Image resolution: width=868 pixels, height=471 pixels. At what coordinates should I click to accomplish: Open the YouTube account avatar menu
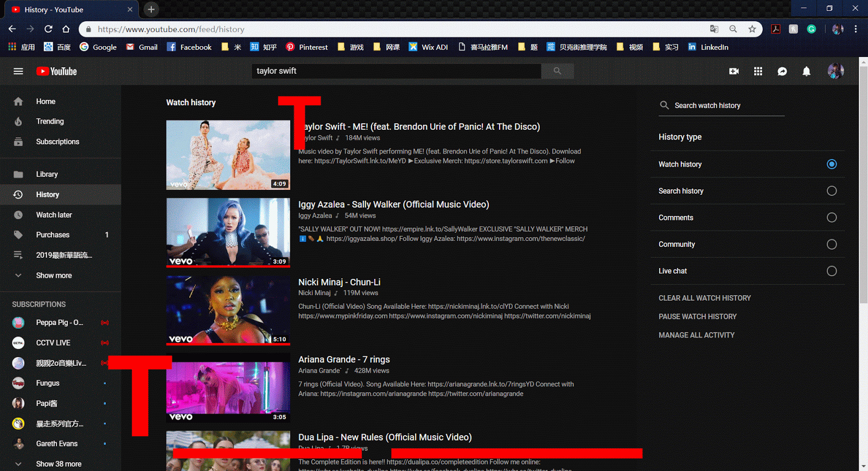coord(835,71)
